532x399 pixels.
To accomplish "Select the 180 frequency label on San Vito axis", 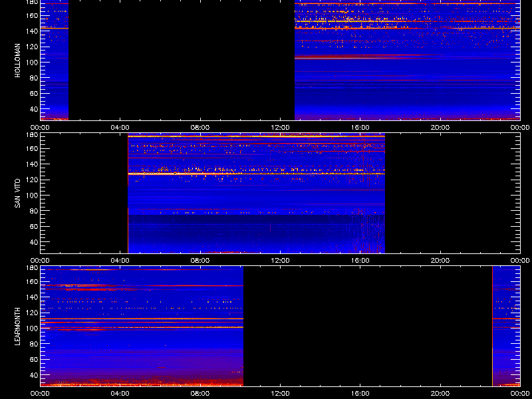I will [31, 135].
